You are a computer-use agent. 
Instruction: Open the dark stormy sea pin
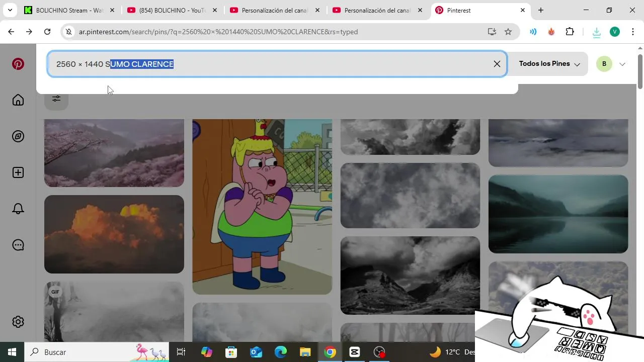pyautogui.click(x=558, y=143)
